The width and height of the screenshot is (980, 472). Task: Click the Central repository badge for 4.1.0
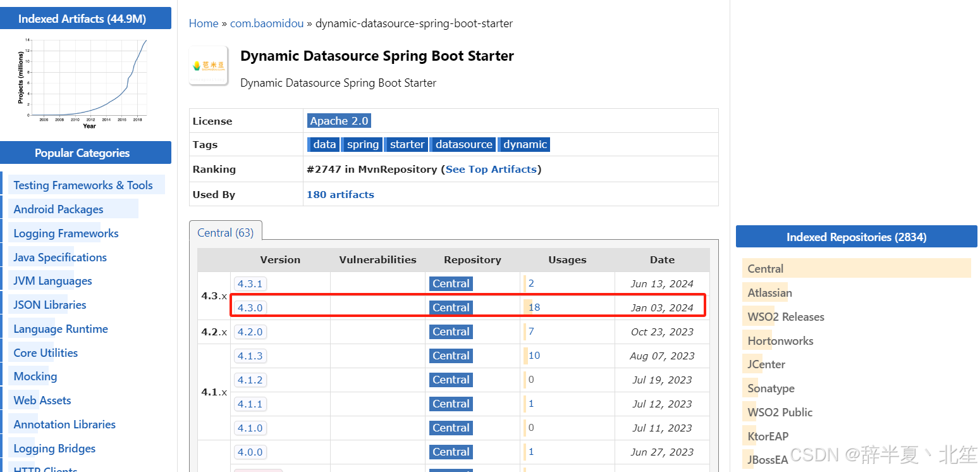(x=451, y=428)
